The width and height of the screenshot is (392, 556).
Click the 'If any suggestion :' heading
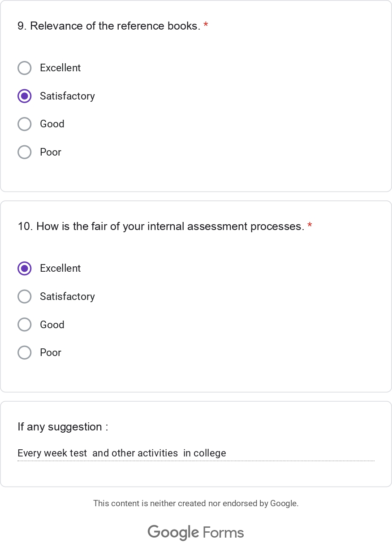63,427
